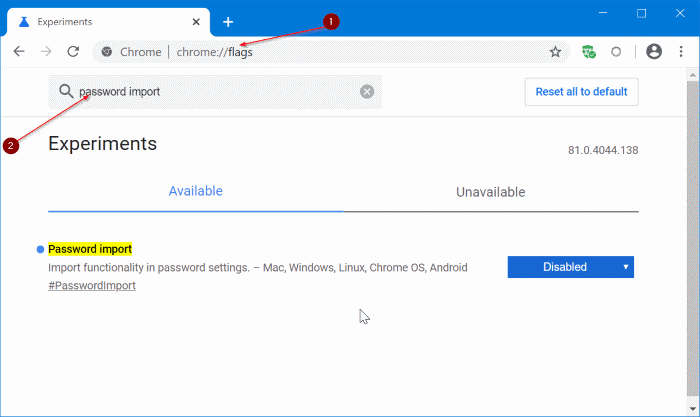
Task: Open a new tab with the plus button
Action: (228, 22)
